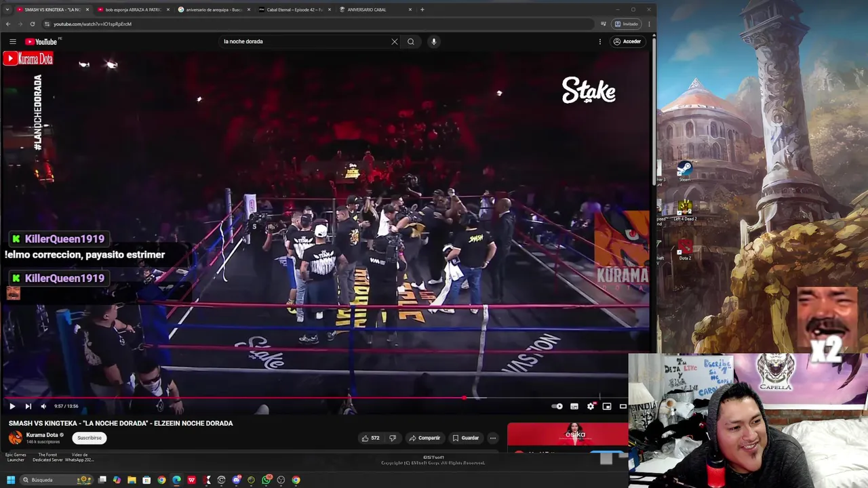Enable theater mode view
868x488 pixels.
point(623,406)
